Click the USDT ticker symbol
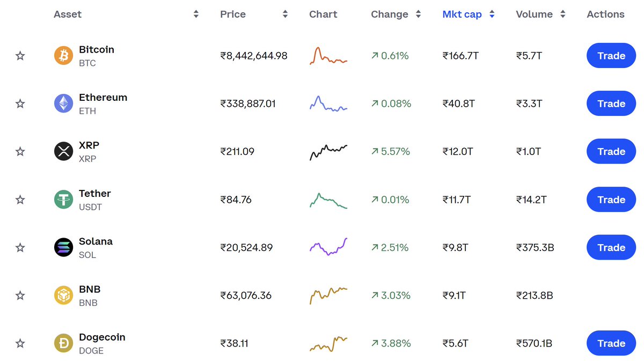 [90, 207]
